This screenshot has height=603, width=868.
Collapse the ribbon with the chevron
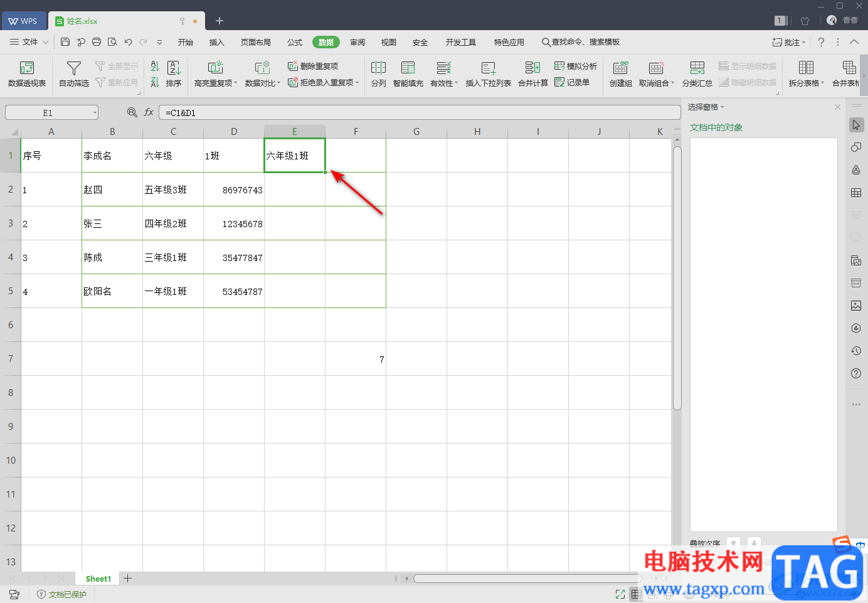[x=854, y=42]
